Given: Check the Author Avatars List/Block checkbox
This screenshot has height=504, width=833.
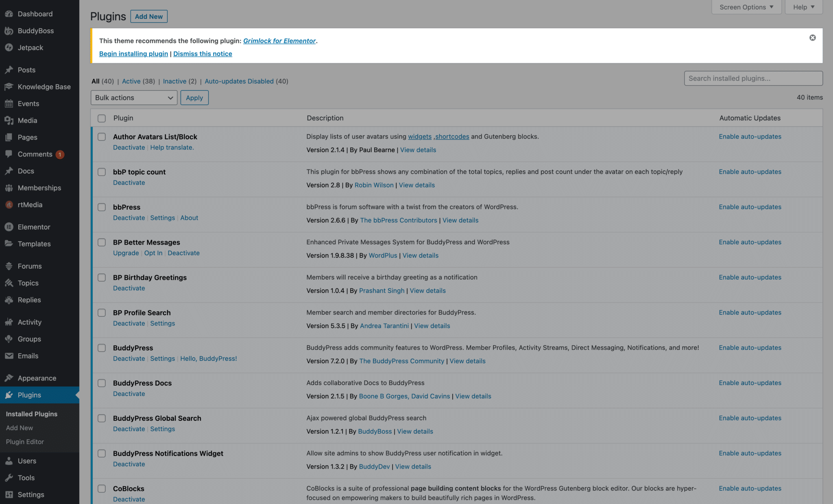Looking at the screenshot, I should (x=102, y=137).
